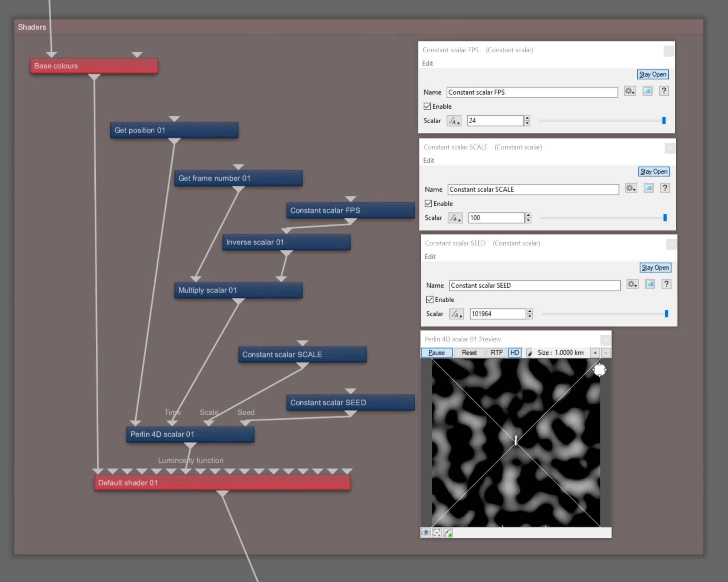The image size is (728, 582).
Task: Open Edit menu in Constant scalar SCALE panel
Action: click(429, 160)
